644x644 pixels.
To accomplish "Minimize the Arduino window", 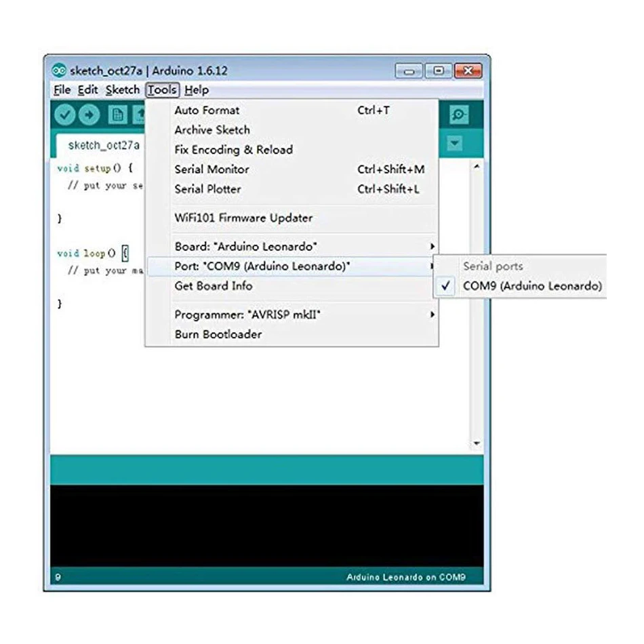I will pos(409,71).
